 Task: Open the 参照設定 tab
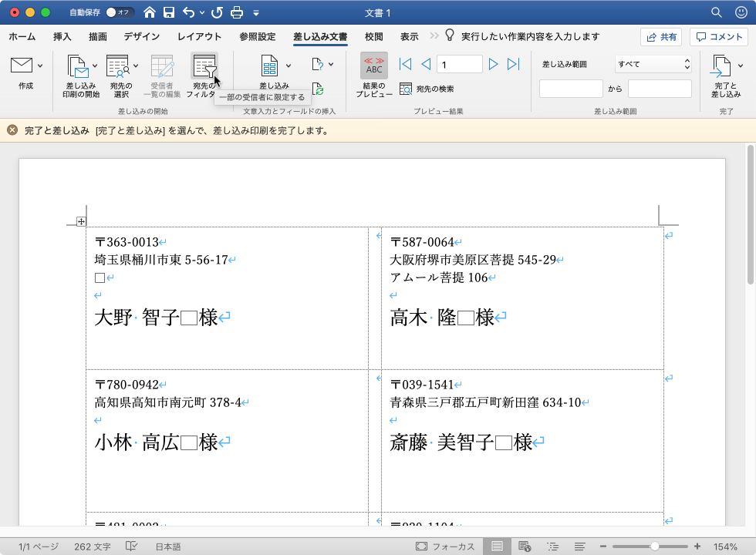coord(258,37)
